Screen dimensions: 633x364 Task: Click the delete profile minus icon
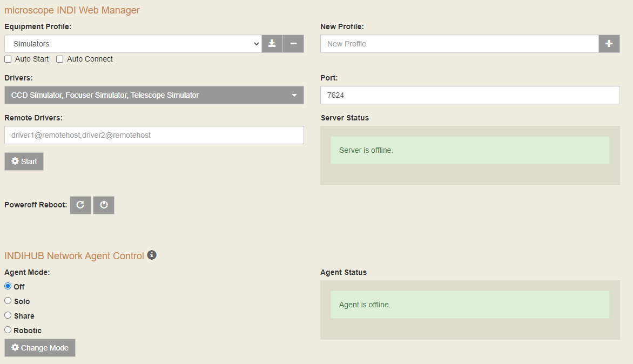coord(293,44)
